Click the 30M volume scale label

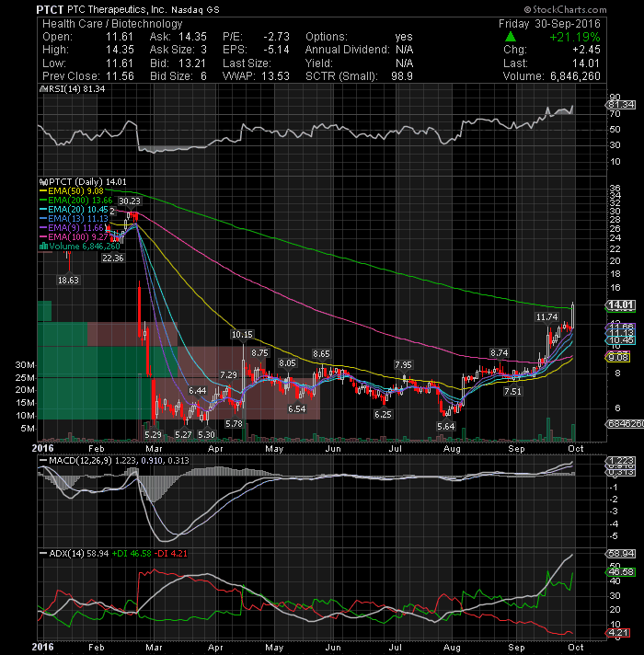25,364
